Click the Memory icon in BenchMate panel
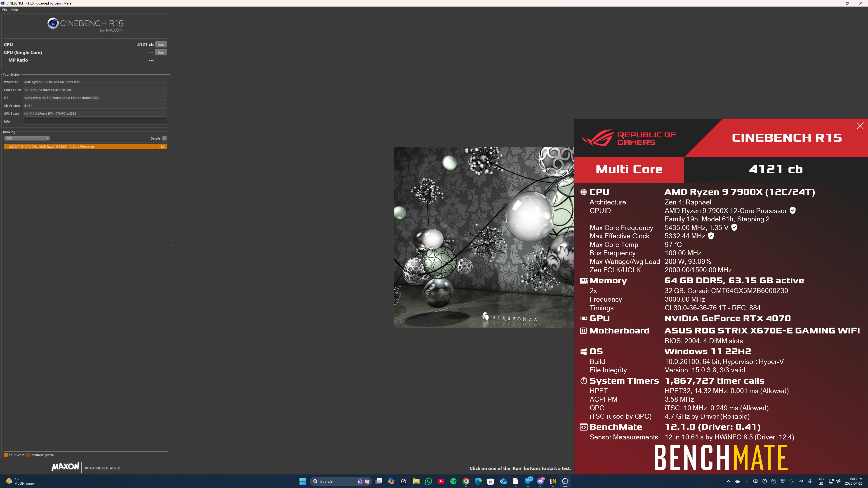This screenshot has height=488, width=868. [x=584, y=281]
